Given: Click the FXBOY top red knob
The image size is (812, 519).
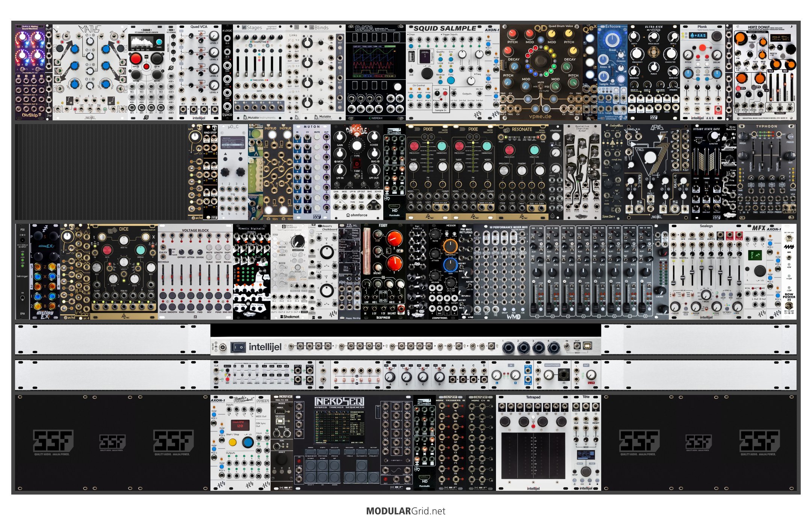Looking at the screenshot, I should pyautogui.click(x=394, y=238).
